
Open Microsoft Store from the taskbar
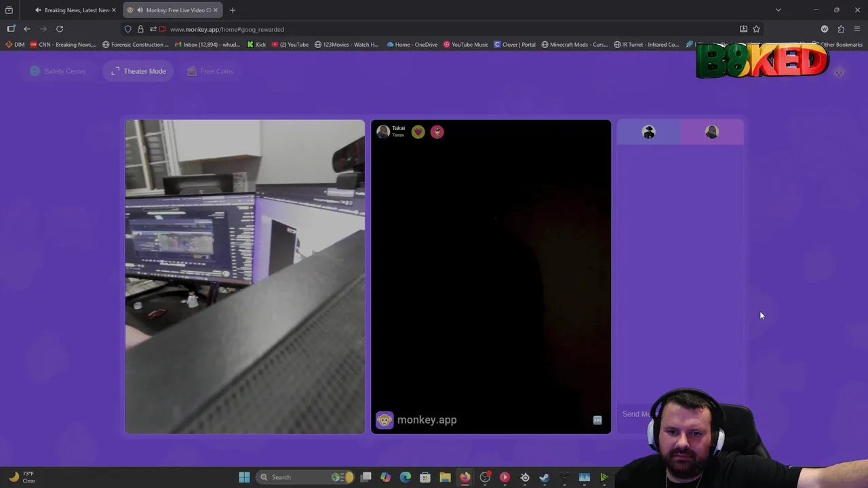[425, 477]
